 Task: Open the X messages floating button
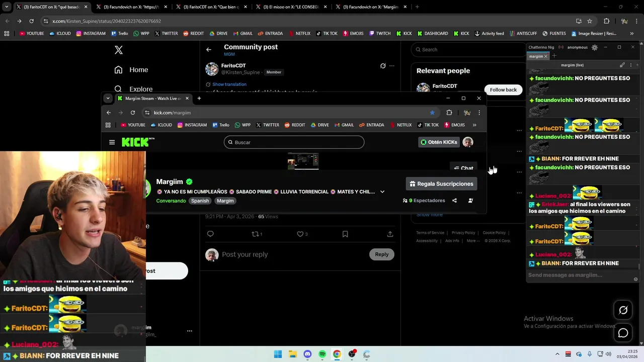pos(623,333)
